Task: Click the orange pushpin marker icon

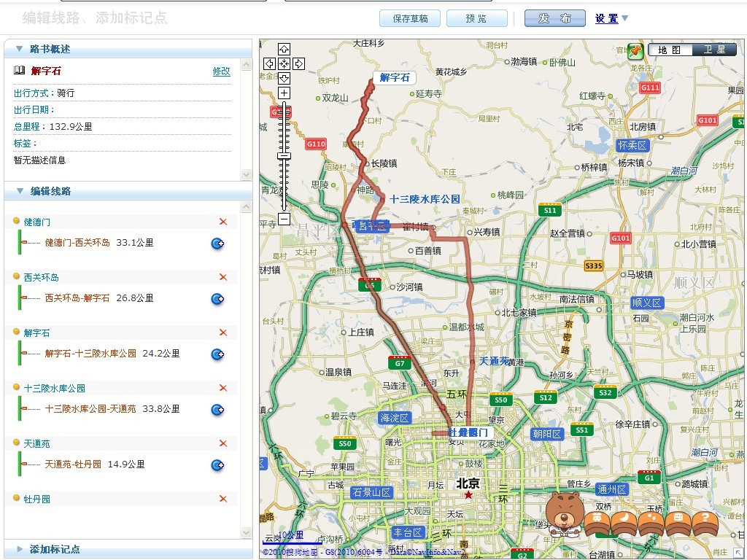Action: tap(635, 50)
